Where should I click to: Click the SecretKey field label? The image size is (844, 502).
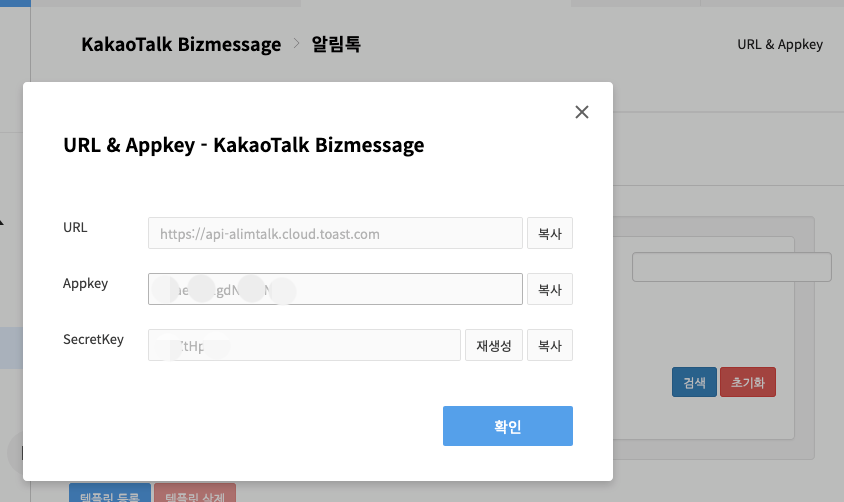pos(93,340)
